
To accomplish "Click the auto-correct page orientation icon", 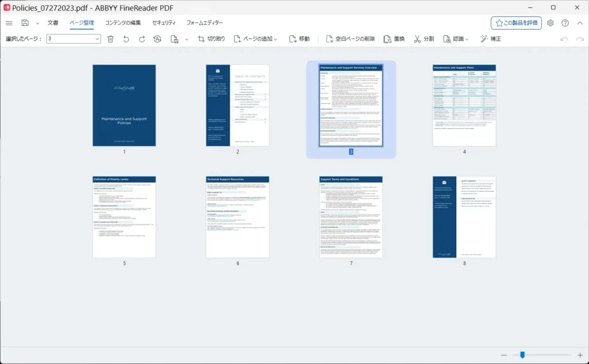I will click(x=158, y=39).
